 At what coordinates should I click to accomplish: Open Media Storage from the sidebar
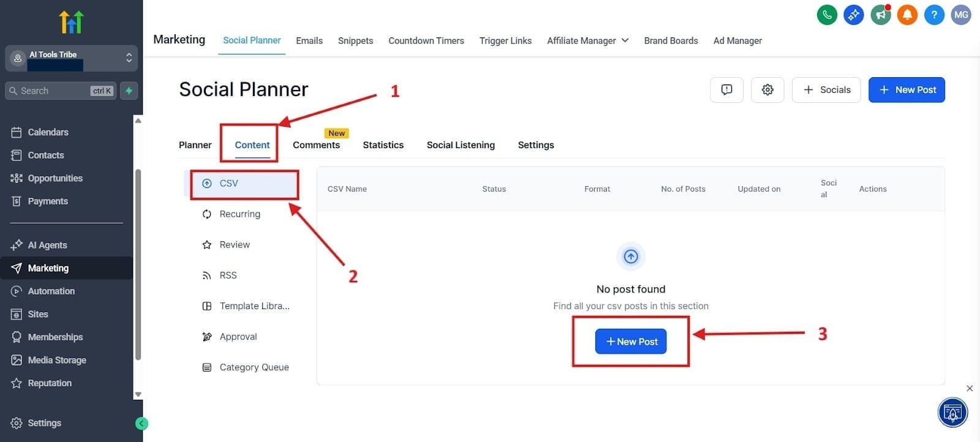point(56,360)
